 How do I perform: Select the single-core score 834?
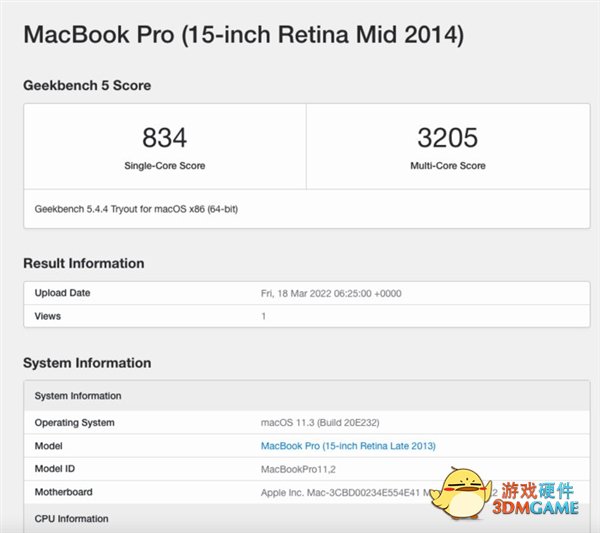165,137
